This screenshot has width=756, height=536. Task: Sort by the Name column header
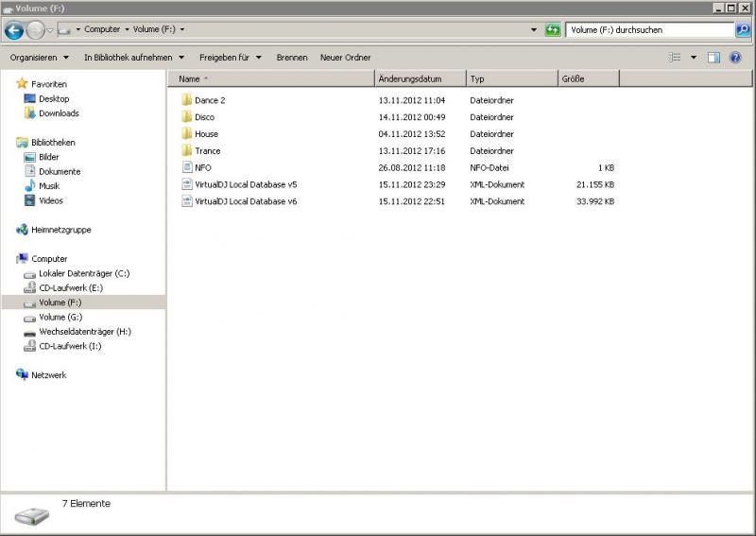coord(271,78)
